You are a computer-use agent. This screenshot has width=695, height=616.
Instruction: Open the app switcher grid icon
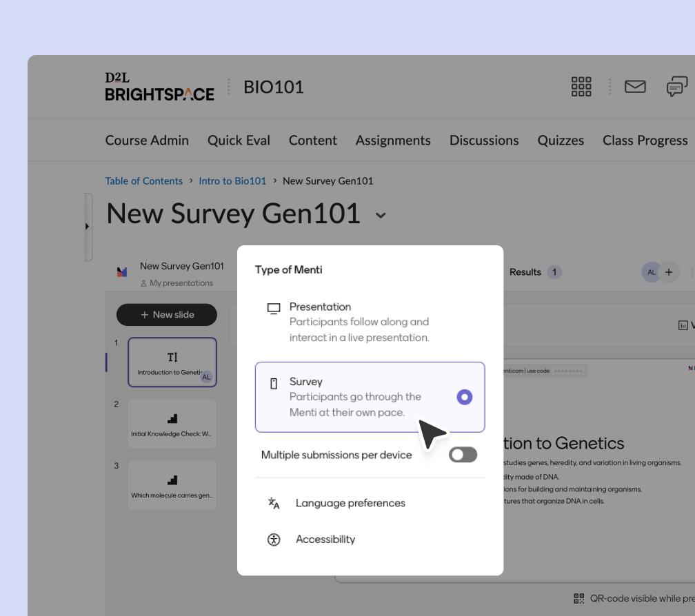coord(581,87)
